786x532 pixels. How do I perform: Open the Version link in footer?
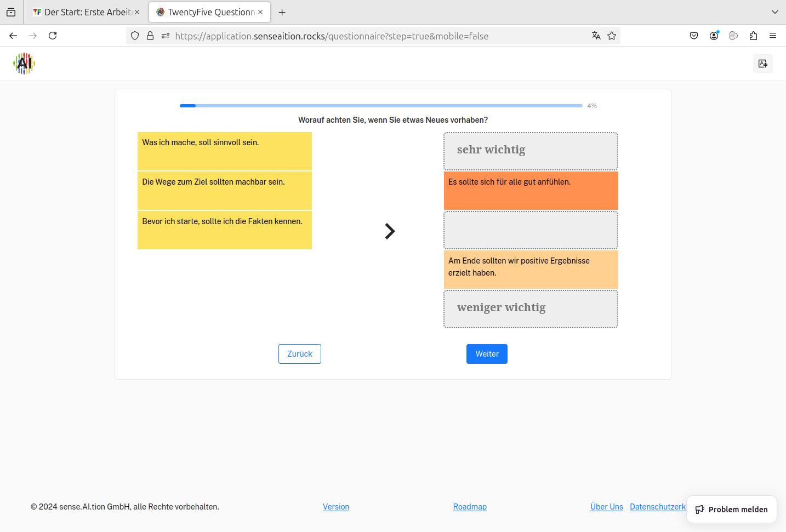336,507
